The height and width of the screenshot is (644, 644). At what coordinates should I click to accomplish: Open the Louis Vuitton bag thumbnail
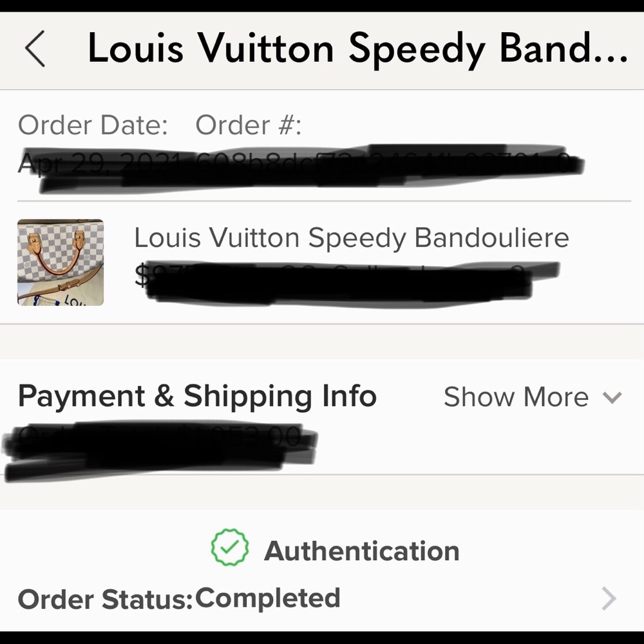(x=61, y=263)
